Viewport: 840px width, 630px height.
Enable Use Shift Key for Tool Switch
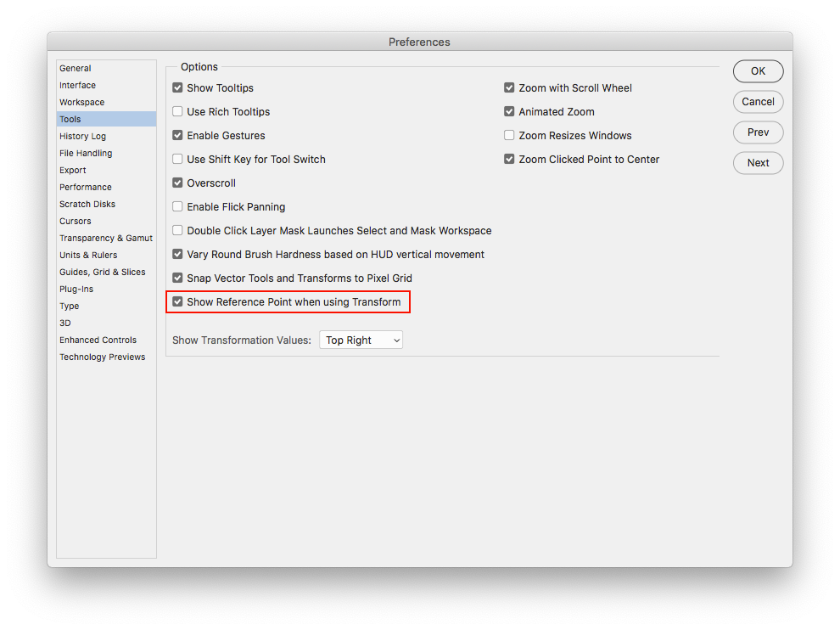click(x=178, y=160)
